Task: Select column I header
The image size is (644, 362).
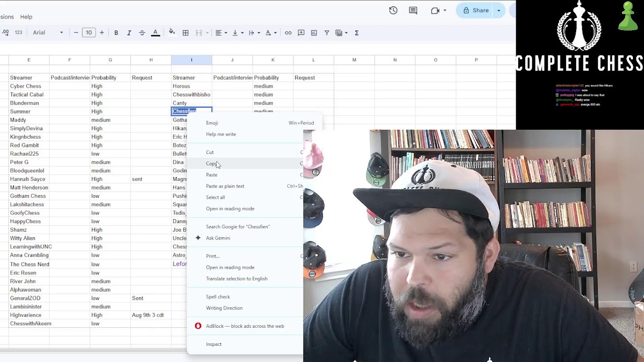Action: [x=191, y=60]
